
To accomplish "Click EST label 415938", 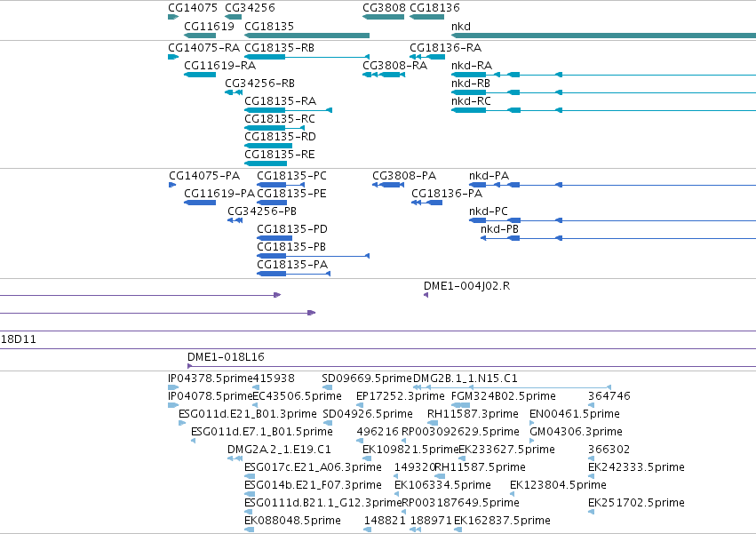I will coord(274,379).
